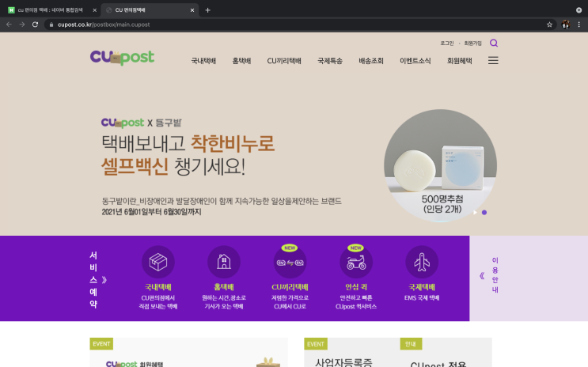Open Chrome three-dot menu

click(579, 25)
